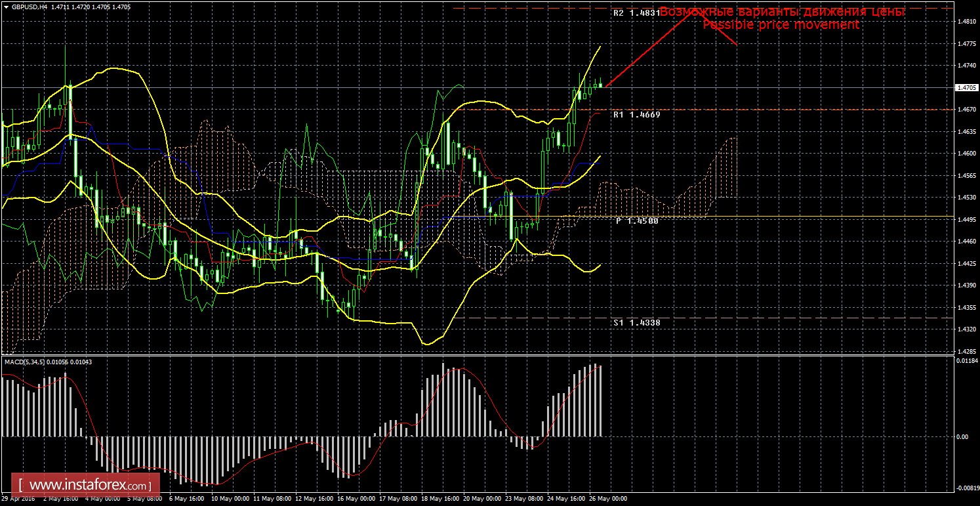The width and height of the screenshot is (980, 506).
Task: Click the 26 May 00:00 time label
Action: click(607, 498)
